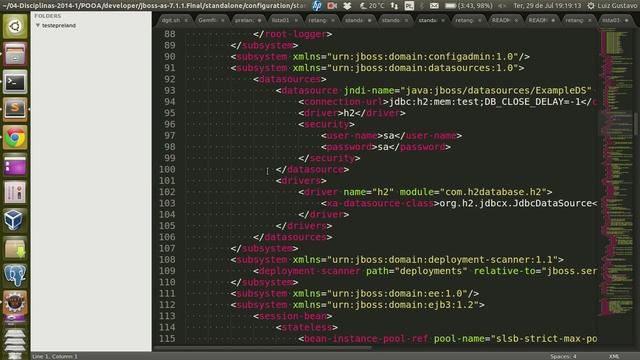Click the driver name="h2" module line
This screenshot has width=640, height=360.
point(425,192)
